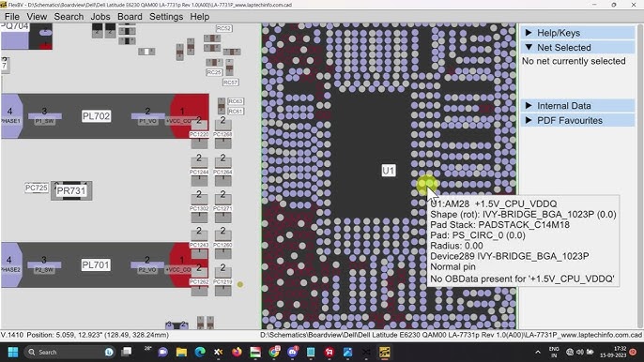The image size is (644, 362).
Task: Click the RC61 component label
Action: [x=236, y=112]
